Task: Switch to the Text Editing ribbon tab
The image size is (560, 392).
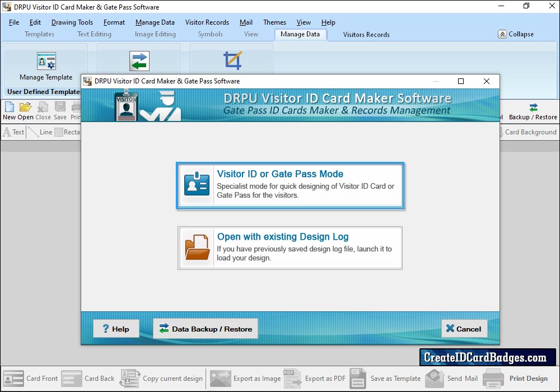Action: (x=94, y=34)
